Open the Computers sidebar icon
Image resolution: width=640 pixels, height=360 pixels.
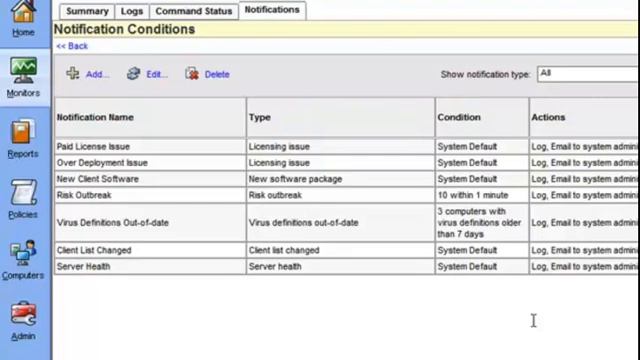pyautogui.click(x=23, y=253)
